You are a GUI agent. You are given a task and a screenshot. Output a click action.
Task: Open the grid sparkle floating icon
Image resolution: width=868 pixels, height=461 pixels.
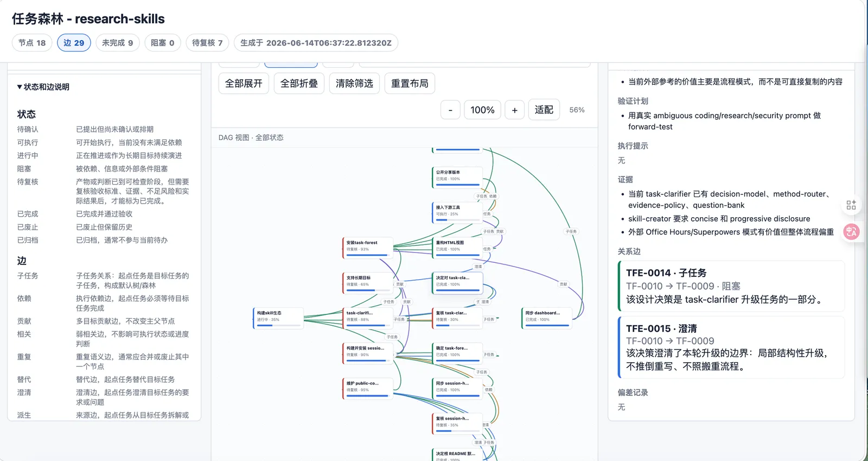[x=851, y=205]
